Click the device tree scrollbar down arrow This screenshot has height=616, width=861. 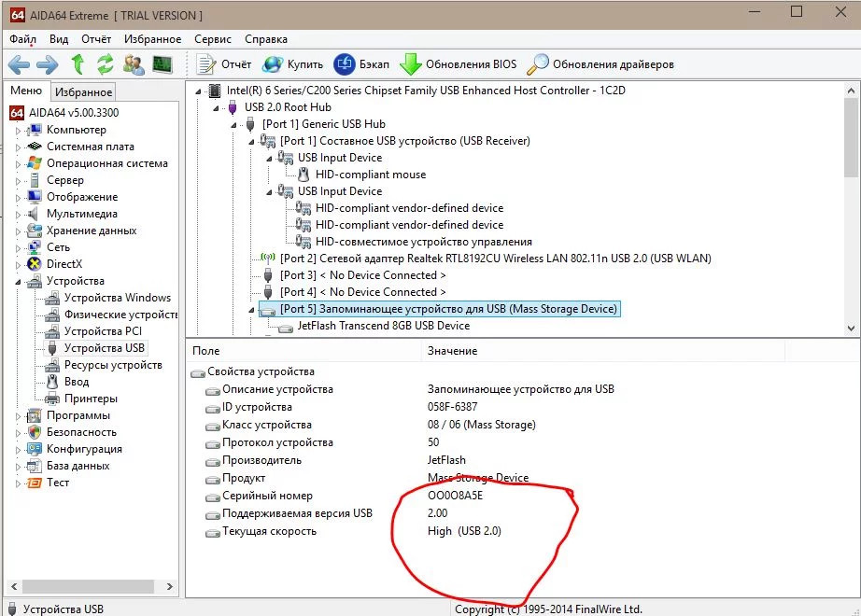[x=851, y=329]
